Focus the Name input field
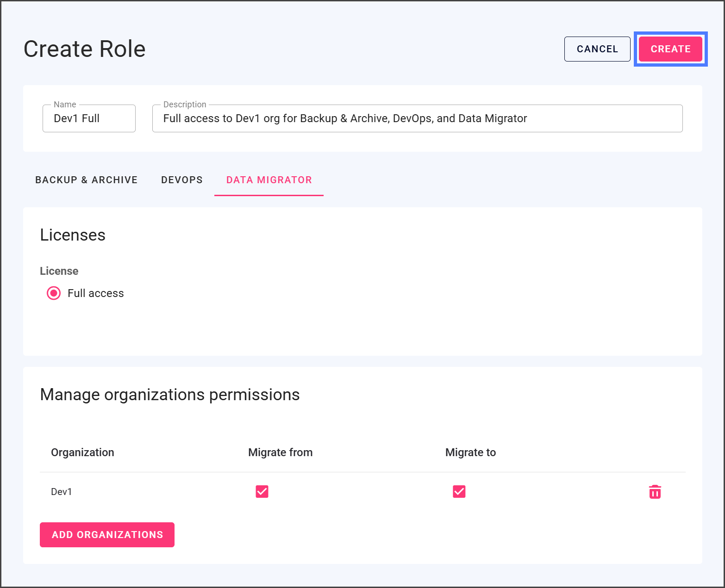The height and width of the screenshot is (588, 725). 89,119
